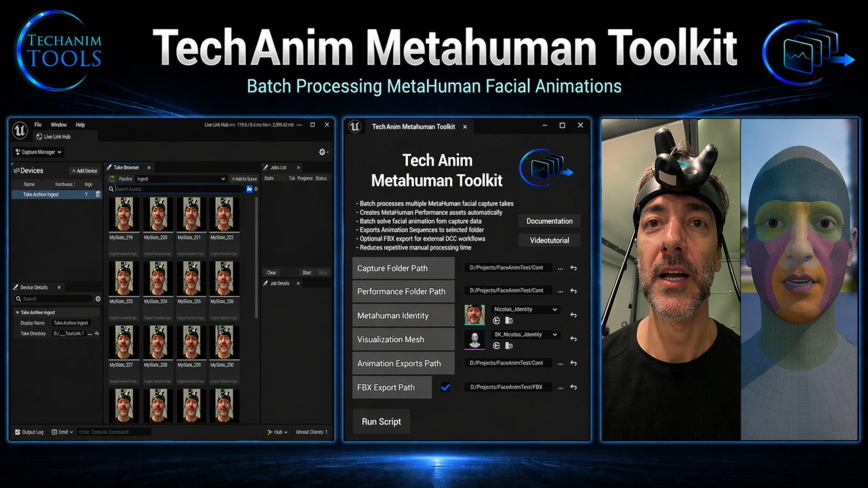Viewport: 868px width, 488px height.
Task: Click the blue filter icon beside Search Assets
Action: pos(249,189)
